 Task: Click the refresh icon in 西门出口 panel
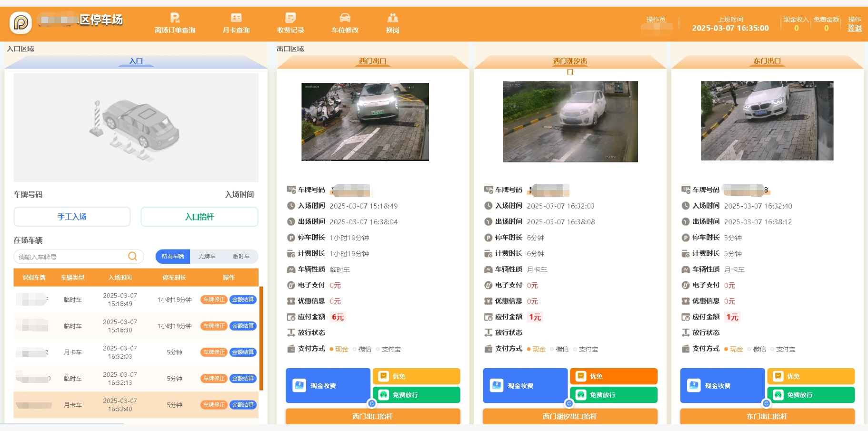click(372, 403)
